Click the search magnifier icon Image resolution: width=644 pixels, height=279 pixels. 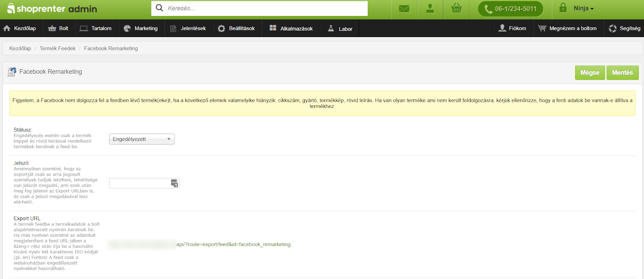click(x=159, y=8)
